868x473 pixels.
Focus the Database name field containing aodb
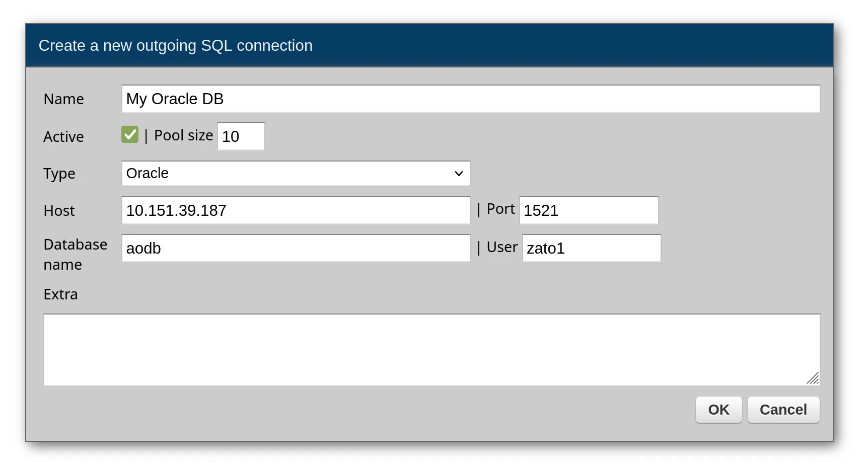(295, 248)
